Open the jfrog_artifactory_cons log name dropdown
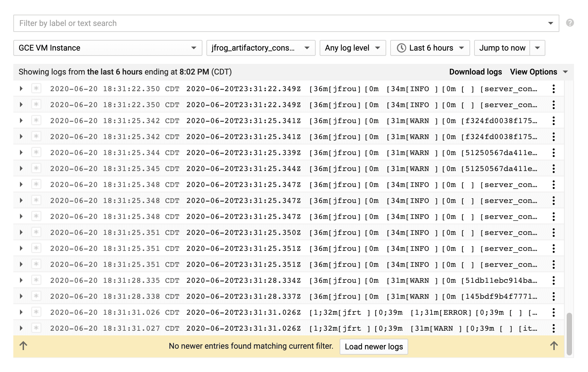588x372 pixels. coord(261,48)
